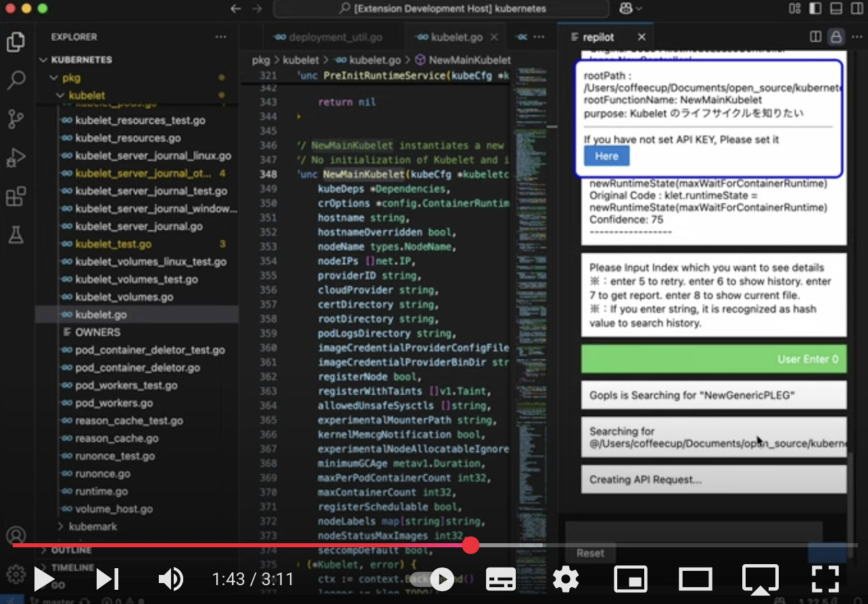
Task: Open Source Control view in activity bar
Action: coord(16,120)
